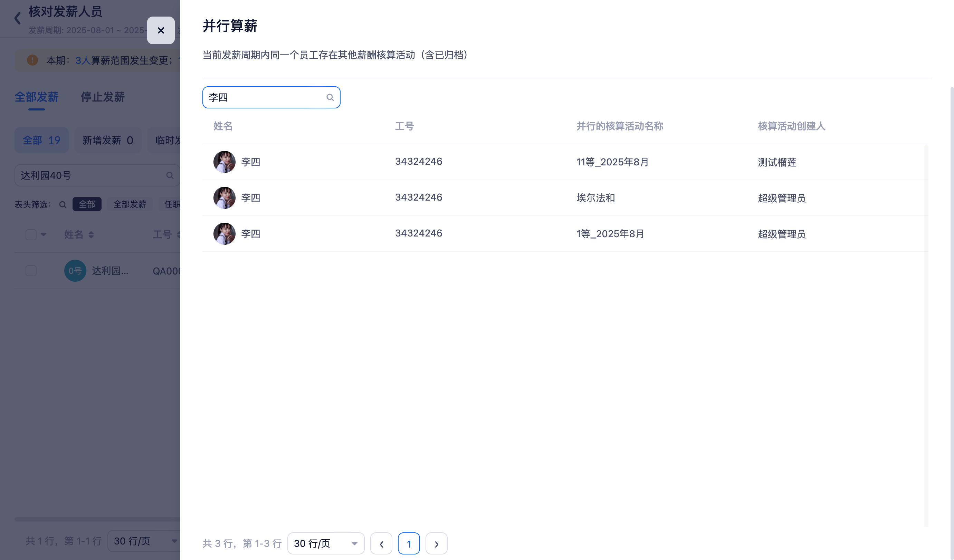Click avatar of 李四 in 11等_2025年8月 row
Image resolution: width=954 pixels, height=560 pixels.
point(225,162)
